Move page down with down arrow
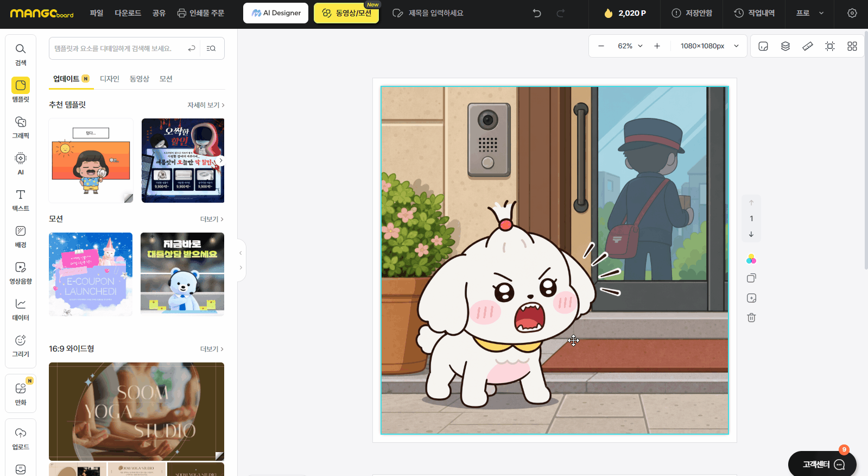Viewport: 868px width, 476px height. 751,234
